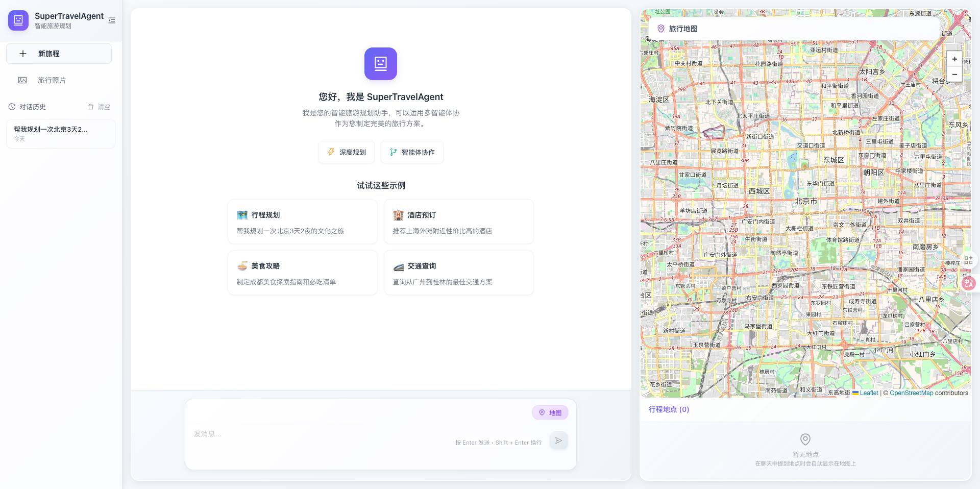980x489 pixels.
Task: Click the map picture icon on 行程规划 card
Action: click(242, 215)
